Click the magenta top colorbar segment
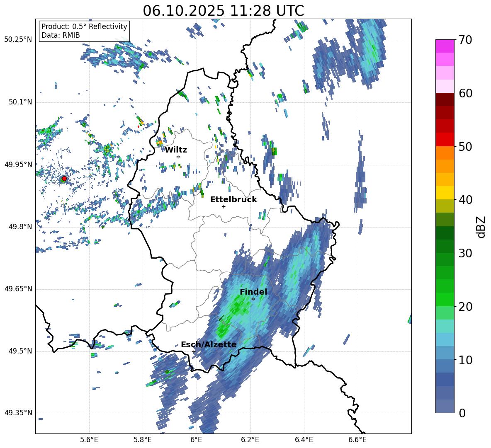Image resolution: width=491 pixels, height=448 pixels. pyautogui.click(x=445, y=46)
